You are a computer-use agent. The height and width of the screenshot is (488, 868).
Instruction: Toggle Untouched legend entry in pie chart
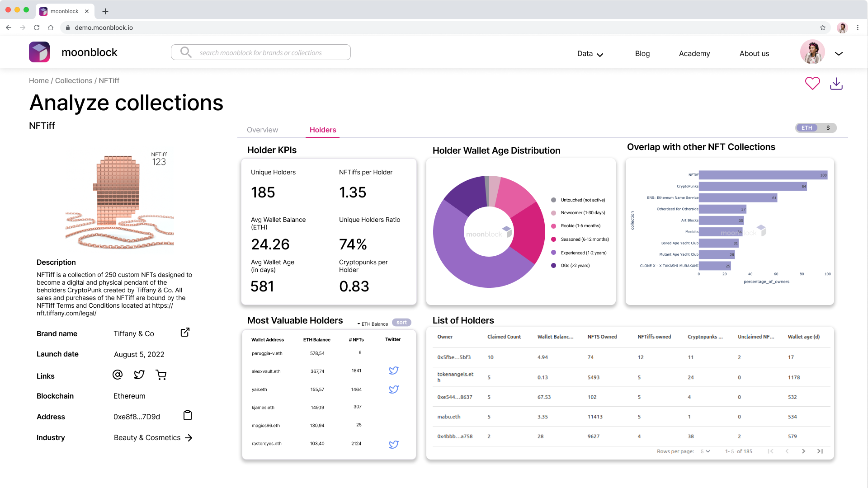pos(578,200)
